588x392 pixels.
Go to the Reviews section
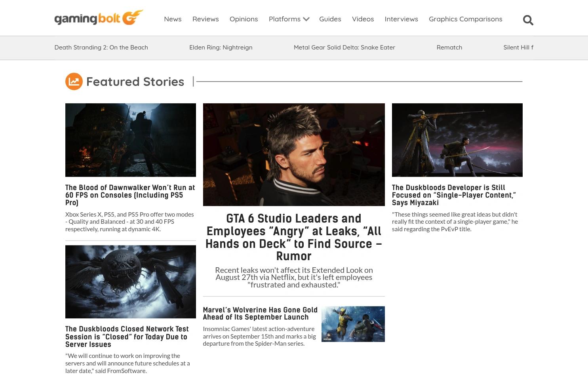tap(206, 19)
